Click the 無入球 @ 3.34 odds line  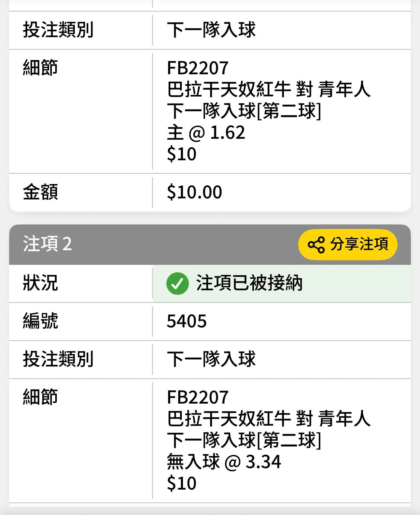pos(224,462)
